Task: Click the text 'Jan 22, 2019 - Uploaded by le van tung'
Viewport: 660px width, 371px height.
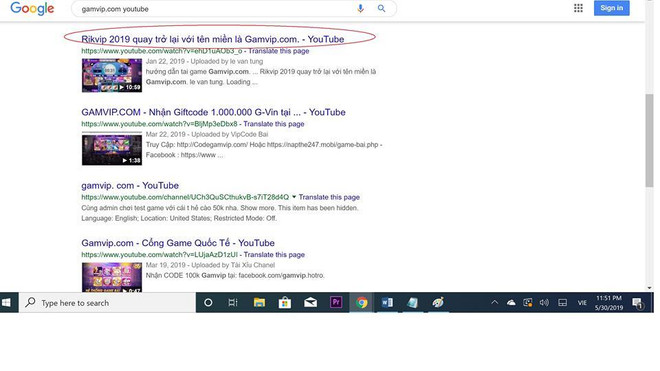Action: pos(204,61)
